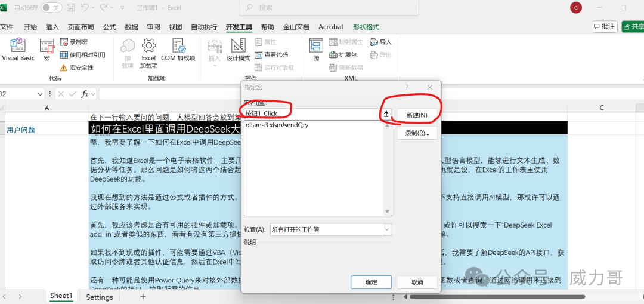Open the Visual Basic editor
644x304 pixels.
[18, 50]
